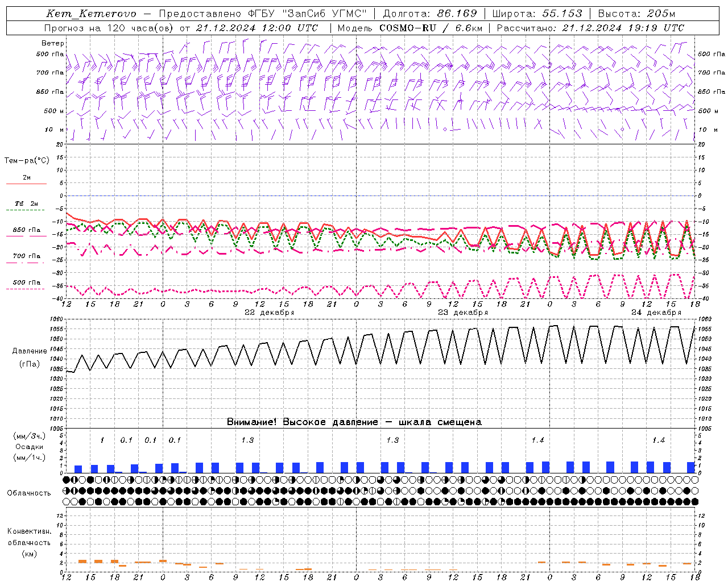Screen dimensions: 728x582
Task: Click the "Модель COSMO-RU / 6.6км" text
Action: coord(409,28)
